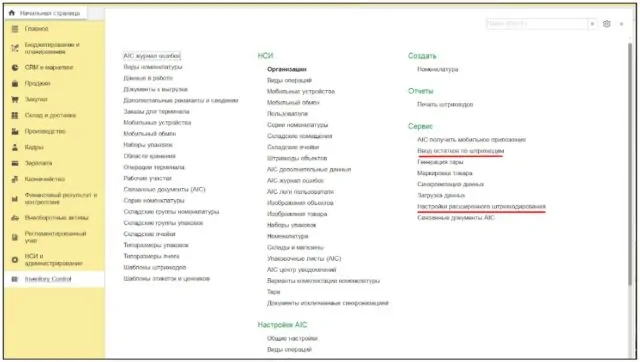Open Шаблоны штрихкодов

point(155,267)
